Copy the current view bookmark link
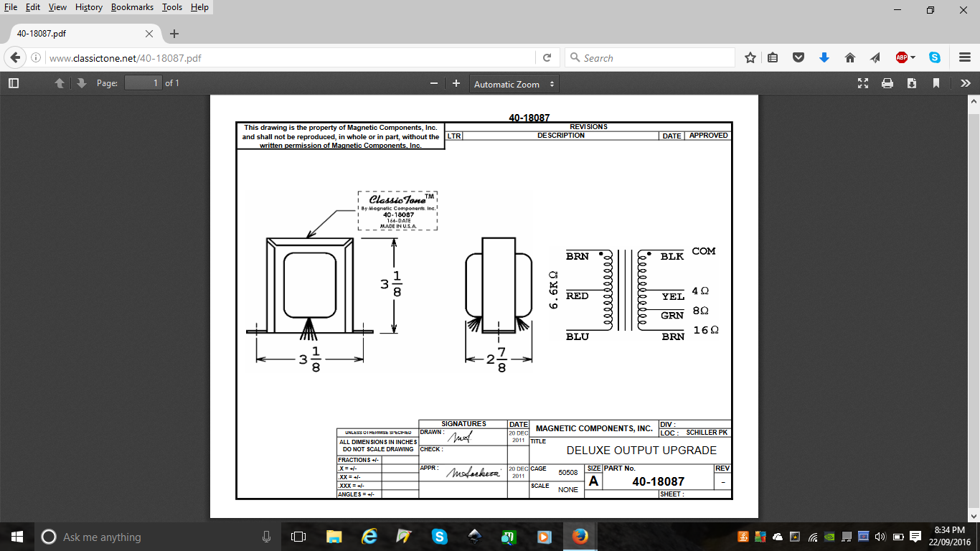 936,83
